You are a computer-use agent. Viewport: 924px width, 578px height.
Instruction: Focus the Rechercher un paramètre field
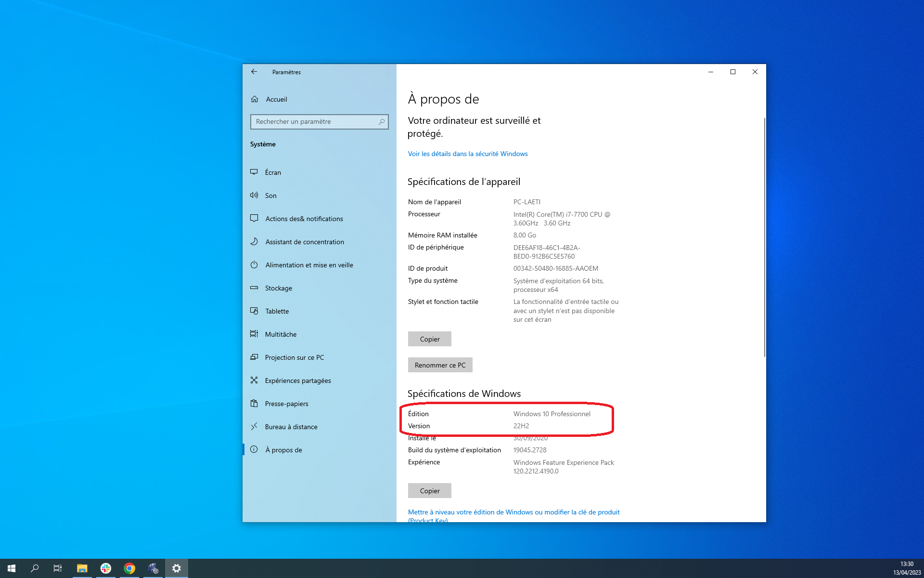[313, 122]
